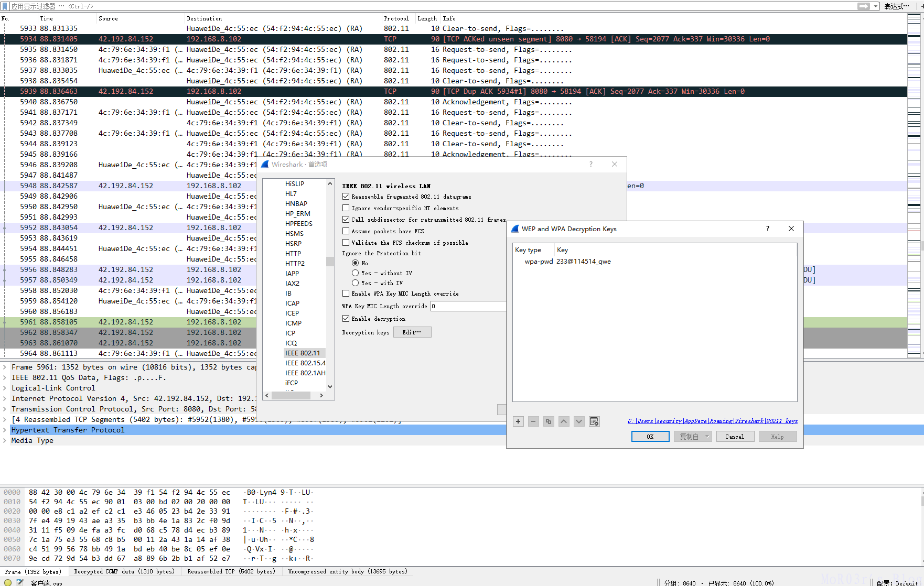Screen dimensions: 924x586
Task: Select packet 5934 in the packet list
Action: click(x=454, y=39)
